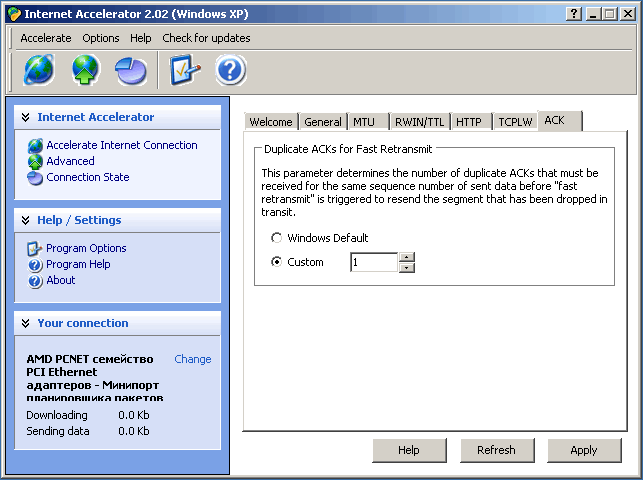Open the Options menu

point(100,38)
